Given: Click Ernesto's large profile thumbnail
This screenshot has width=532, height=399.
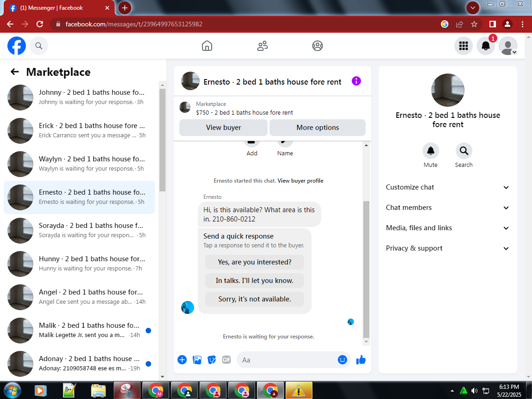Looking at the screenshot, I should point(447,90).
